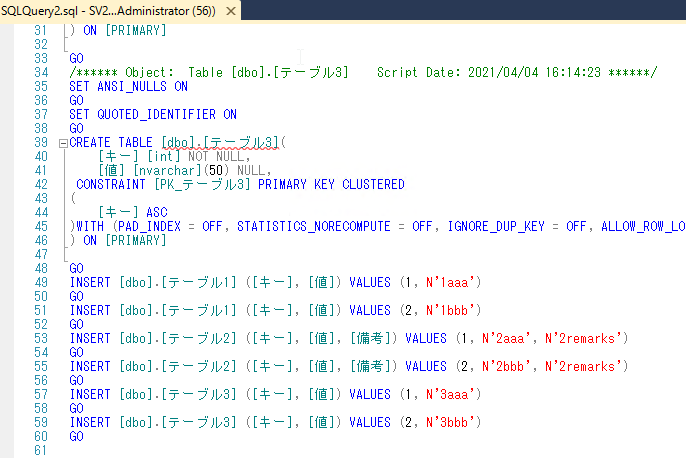Screen dimensions: 686x458
Task: Click the string N'1bbb' value
Action: coord(451,310)
